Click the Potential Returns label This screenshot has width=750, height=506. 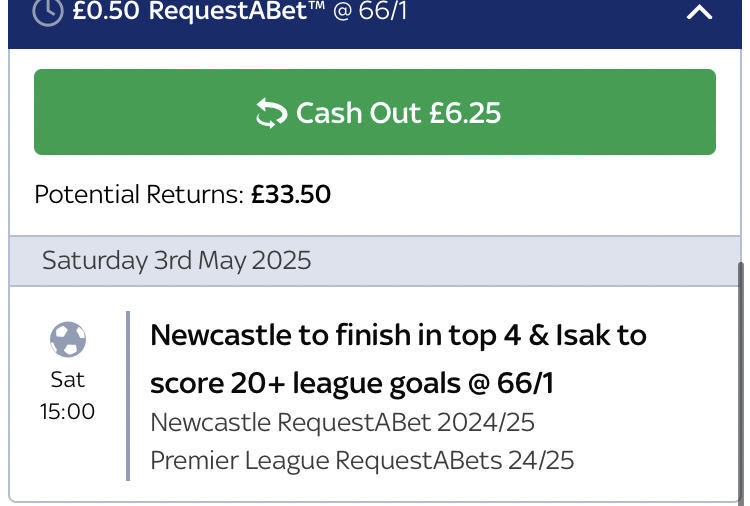coord(138,194)
